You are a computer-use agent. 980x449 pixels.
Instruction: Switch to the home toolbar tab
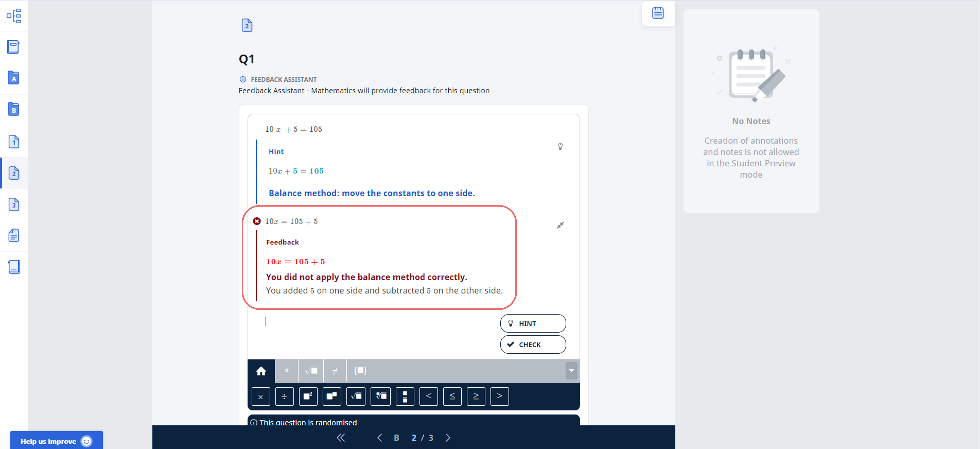(x=261, y=370)
